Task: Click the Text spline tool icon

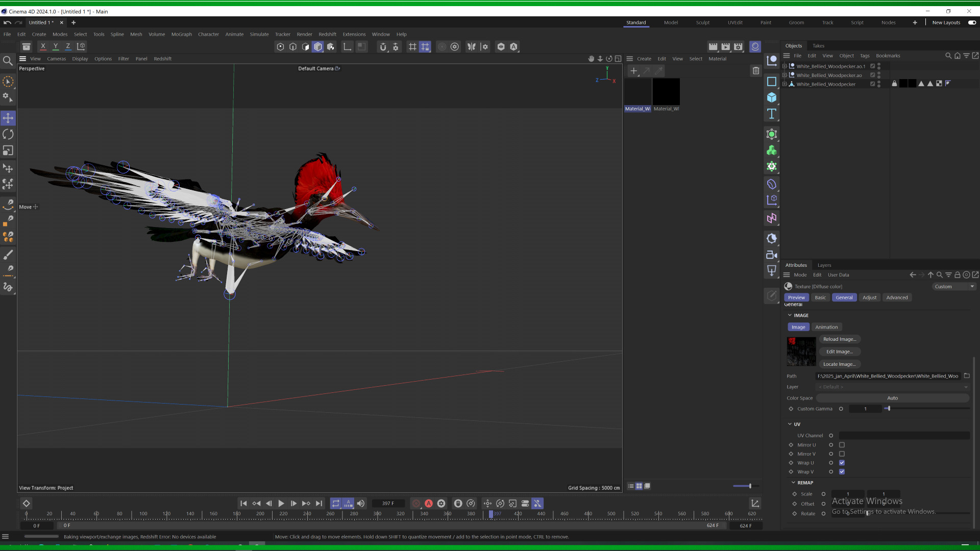Action: click(x=772, y=114)
